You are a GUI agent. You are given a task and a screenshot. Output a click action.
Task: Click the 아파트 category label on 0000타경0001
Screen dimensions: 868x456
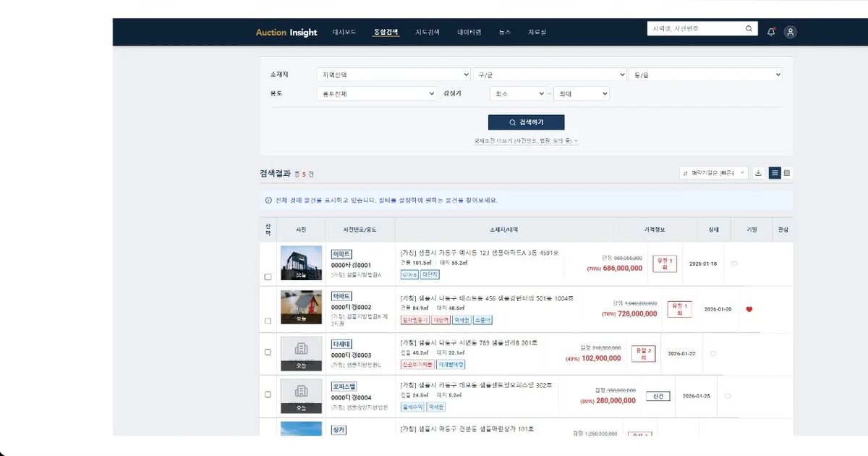pyautogui.click(x=341, y=254)
